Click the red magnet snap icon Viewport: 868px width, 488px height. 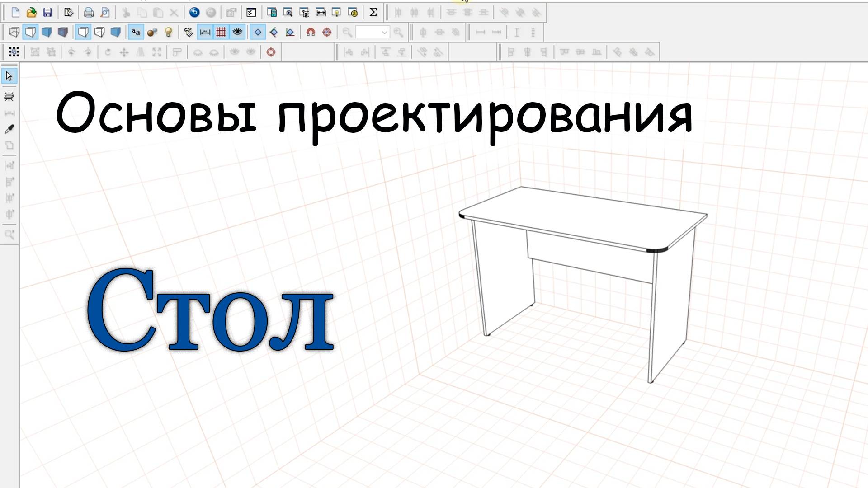pyautogui.click(x=311, y=32)
